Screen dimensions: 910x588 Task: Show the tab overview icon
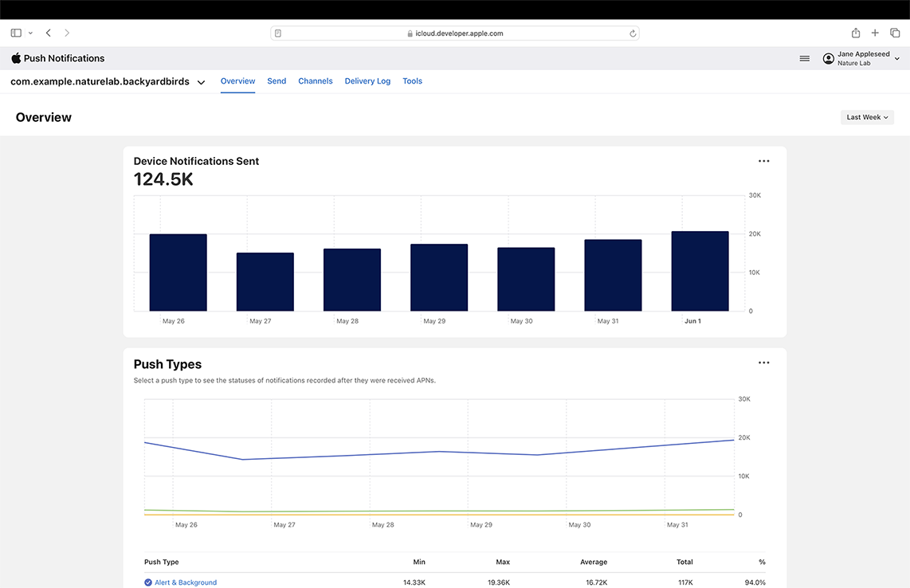(x=895, y=33)
